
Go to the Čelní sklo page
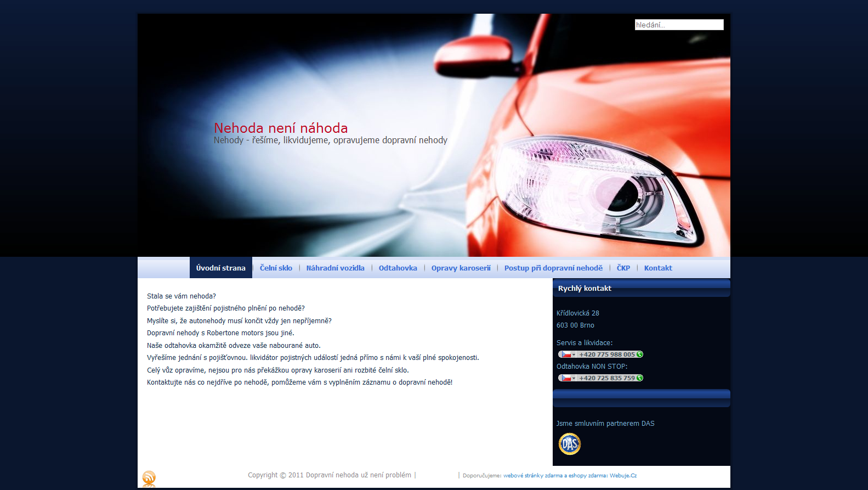tap(276, 268)
